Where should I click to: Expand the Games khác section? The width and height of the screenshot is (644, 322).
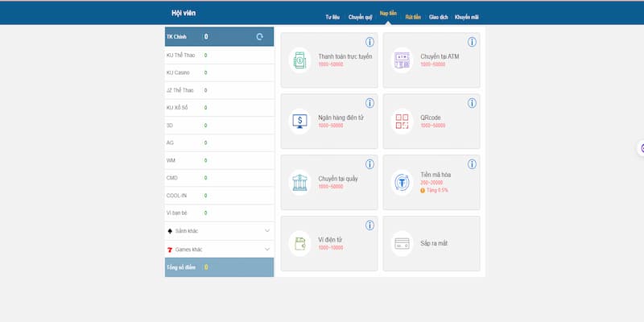[266, 250]
